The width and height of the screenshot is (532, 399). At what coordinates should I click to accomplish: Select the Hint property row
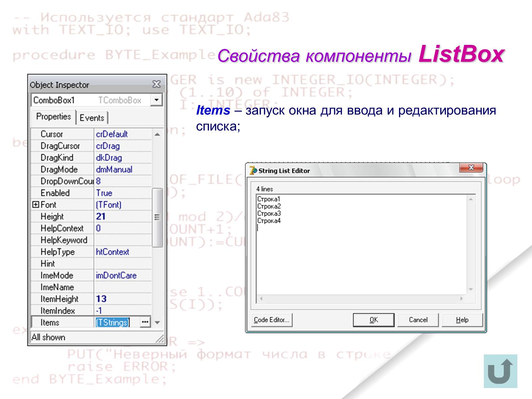91,264
